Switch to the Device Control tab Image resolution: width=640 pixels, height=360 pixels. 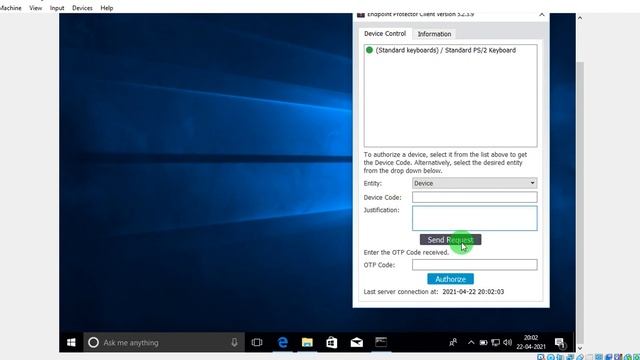(x=385, y=33)
